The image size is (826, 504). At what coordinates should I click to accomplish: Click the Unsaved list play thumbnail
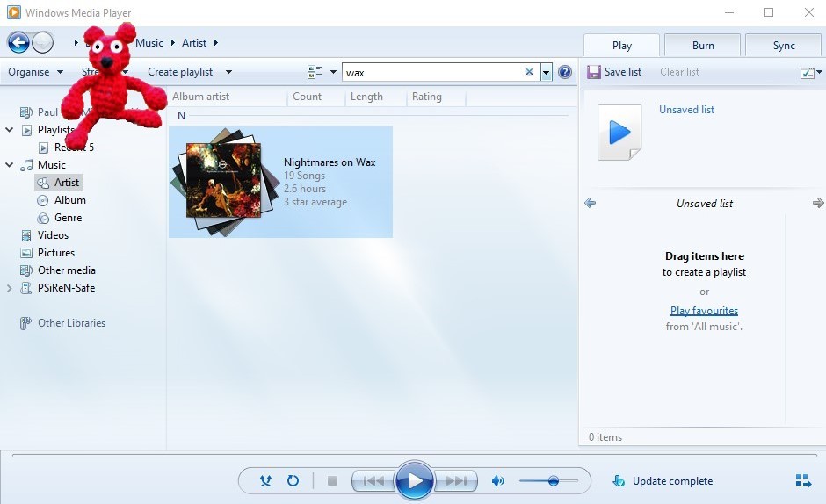click(x=619, y=133)
